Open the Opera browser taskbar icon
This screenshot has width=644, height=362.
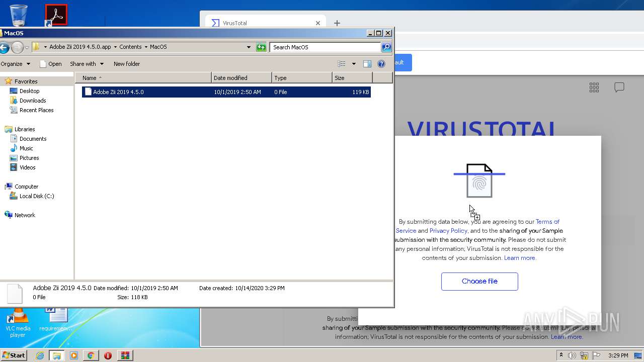pos(108,355)
